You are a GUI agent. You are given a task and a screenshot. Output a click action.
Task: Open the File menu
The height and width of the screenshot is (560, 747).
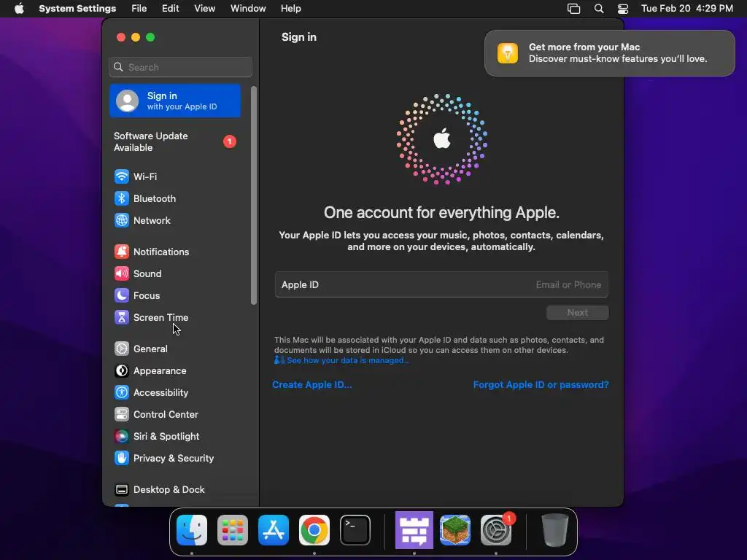[139, 9]
